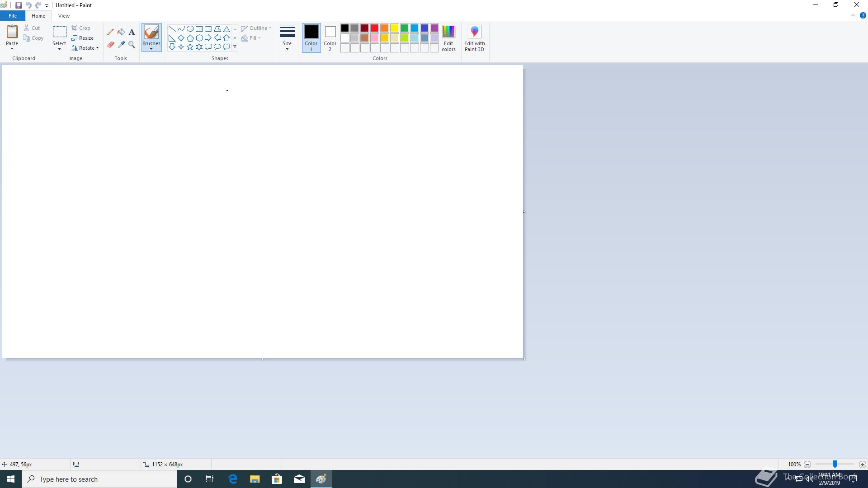Image resolution: width=868 pixels, height=488 pixels.
Task: Activate Color 2 selector
Action: coord(330,38)
